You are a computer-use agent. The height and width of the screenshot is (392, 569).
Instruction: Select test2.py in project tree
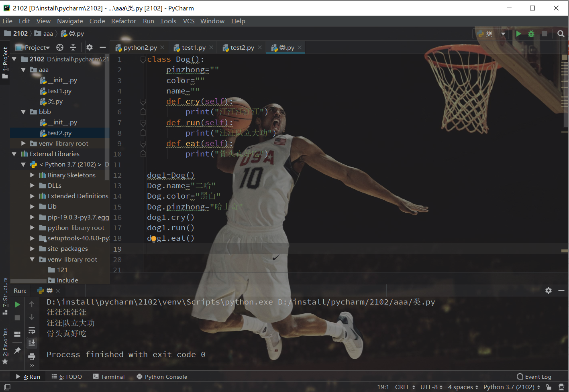coord(59,133)
